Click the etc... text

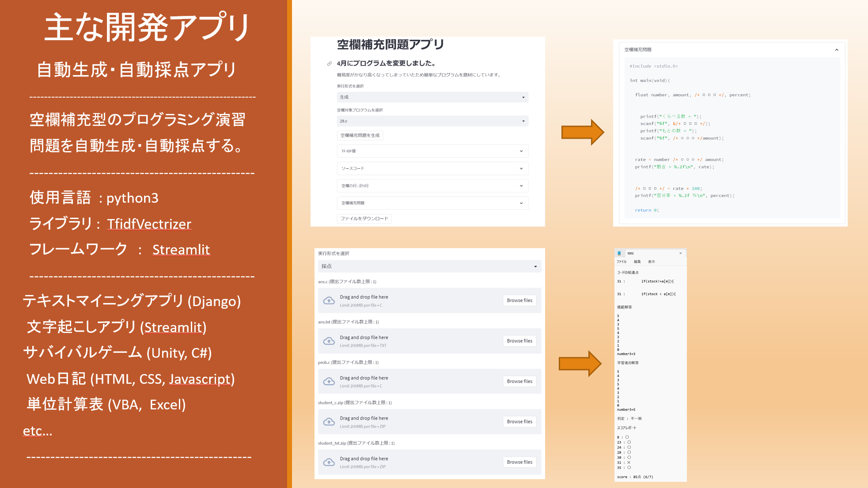[38, 431]
